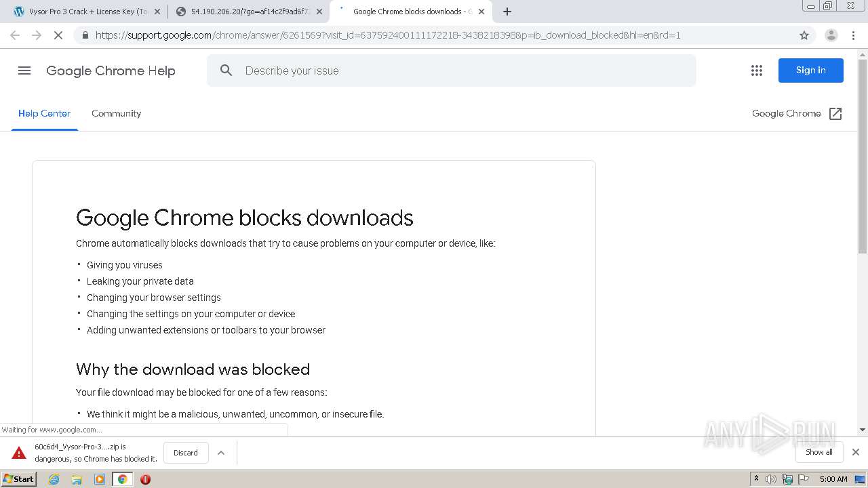Click the search magnifier icon

click(x=226, y=70)
